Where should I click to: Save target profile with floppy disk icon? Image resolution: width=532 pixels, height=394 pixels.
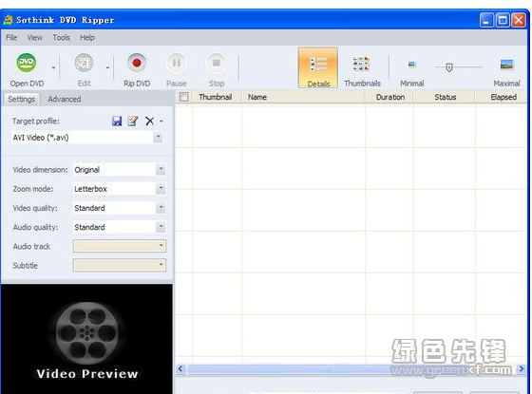click(117, 122)
